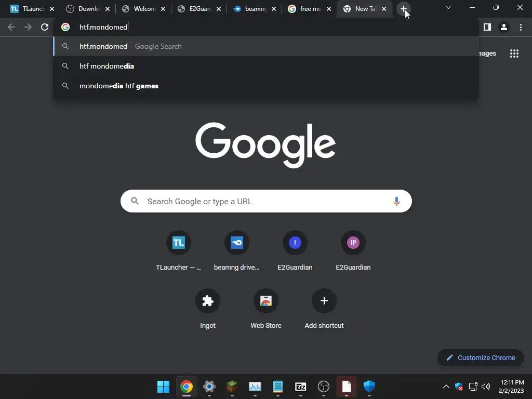The image size is (532, 399).
Task: Open 7-Zip from the taskbar
Action: coord(301,387)
